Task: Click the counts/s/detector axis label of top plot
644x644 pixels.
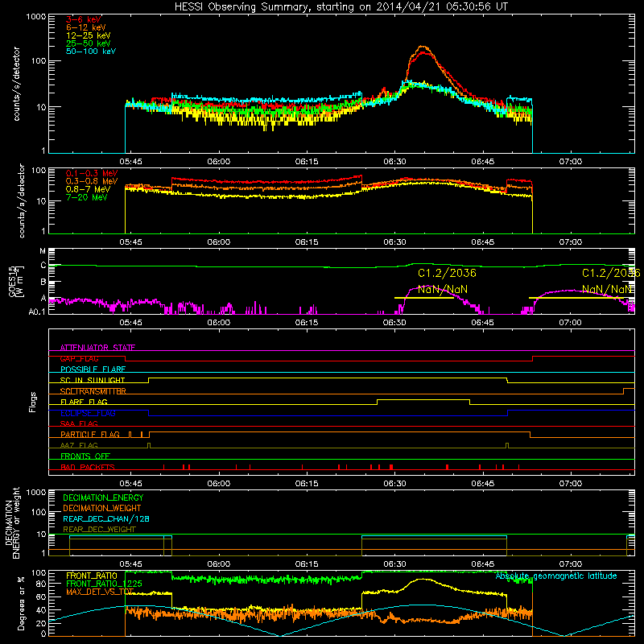Action: tap(17, 84)
